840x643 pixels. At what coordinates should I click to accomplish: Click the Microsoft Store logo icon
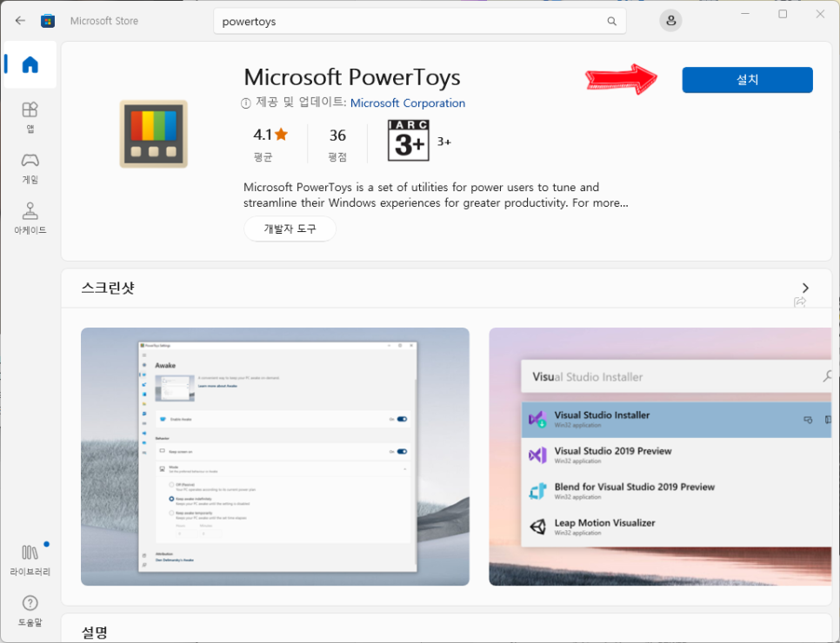click(48, 21)
